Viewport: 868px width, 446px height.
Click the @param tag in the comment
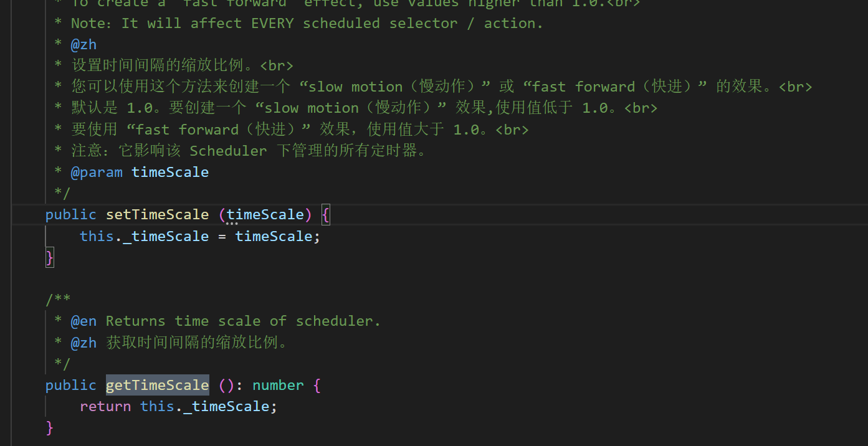pyautogui.click(x=97, y=173)
